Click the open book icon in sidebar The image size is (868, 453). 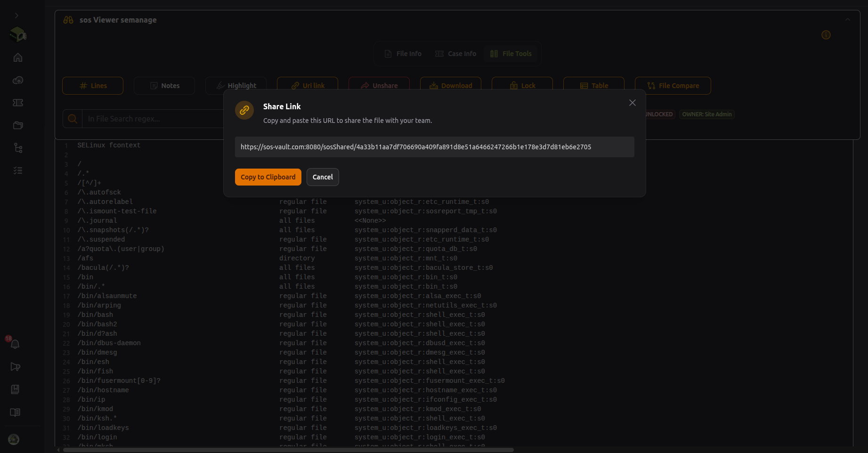[x=15, y=413]
